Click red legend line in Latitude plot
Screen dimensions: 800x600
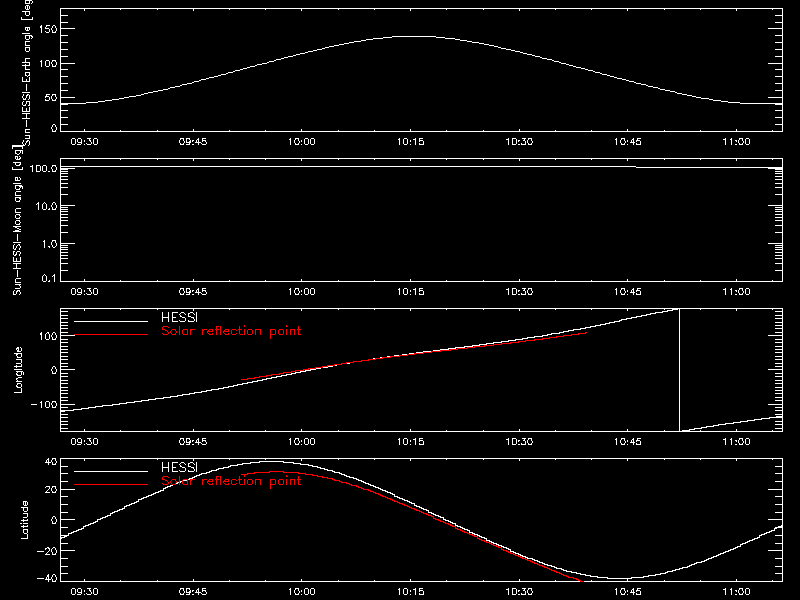(x=111, y=485)
